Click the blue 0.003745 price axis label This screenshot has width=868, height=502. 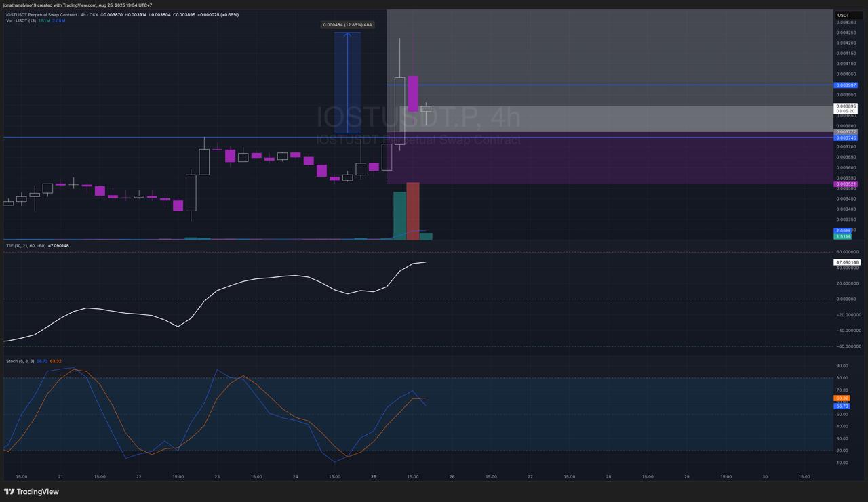[x=846, y=138]
